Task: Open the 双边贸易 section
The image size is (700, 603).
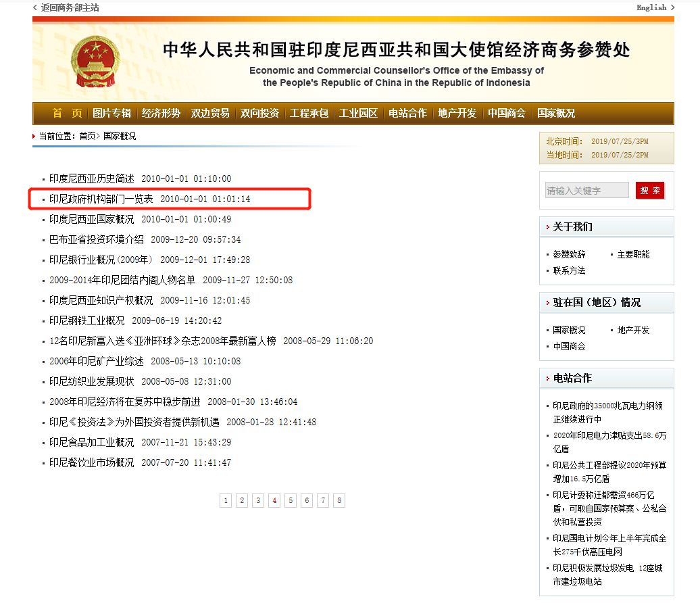Action: tap(210, 113)
